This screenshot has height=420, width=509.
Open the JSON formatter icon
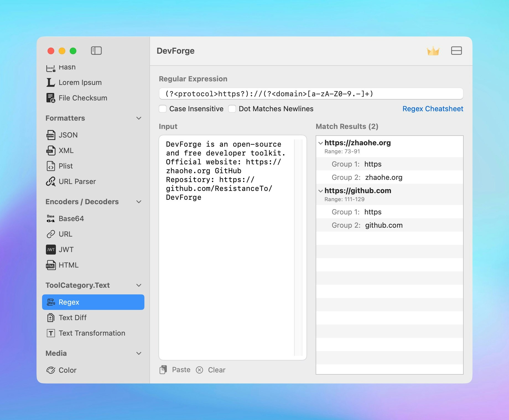tap(51, 135)
